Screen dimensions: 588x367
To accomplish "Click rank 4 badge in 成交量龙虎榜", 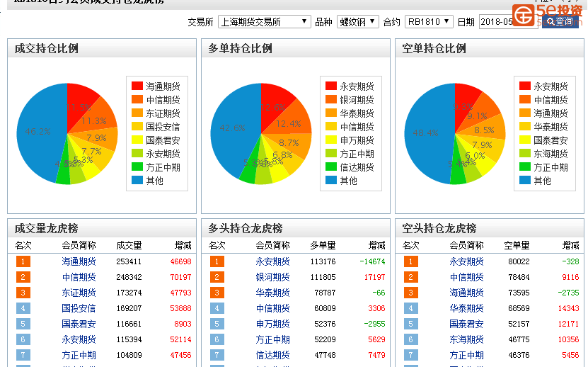I will [x=23, y=308].
